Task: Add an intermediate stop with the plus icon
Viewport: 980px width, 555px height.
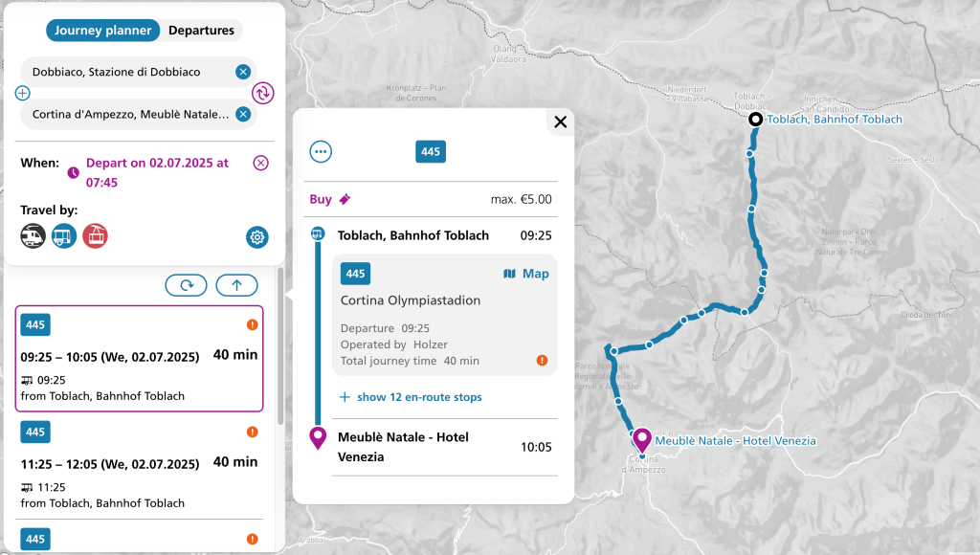Action: click(23, 93)
